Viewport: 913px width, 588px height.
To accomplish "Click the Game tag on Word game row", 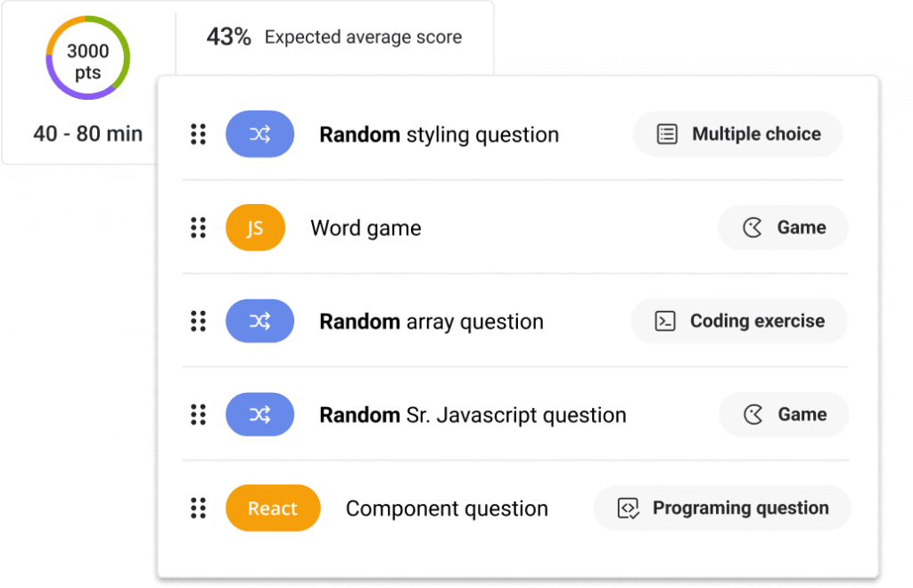I will coord(783,228).
